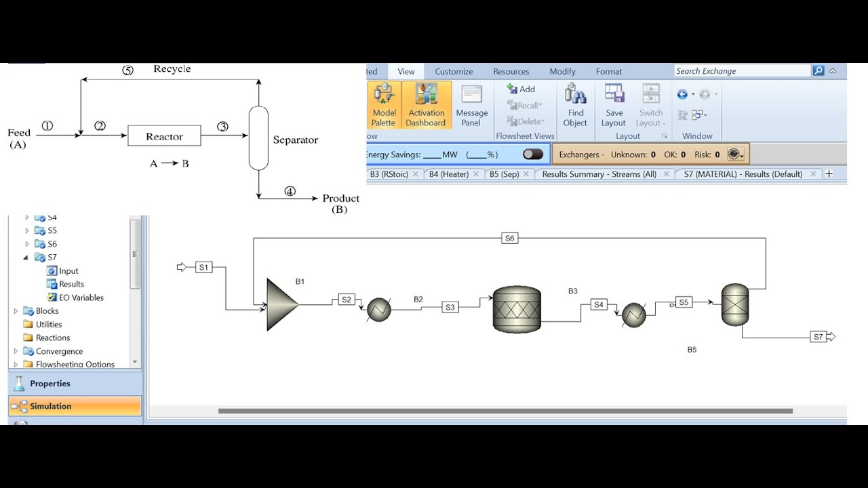The width and height of the screenshot is (868, 488).
Task: Click the S7 product stream arrow
Action: click(x=831, y=337)
